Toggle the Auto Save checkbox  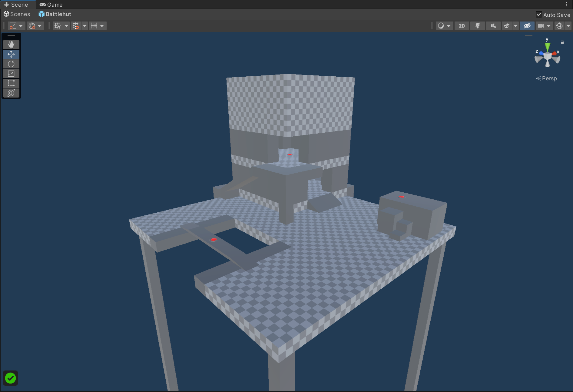pos(539,15)
